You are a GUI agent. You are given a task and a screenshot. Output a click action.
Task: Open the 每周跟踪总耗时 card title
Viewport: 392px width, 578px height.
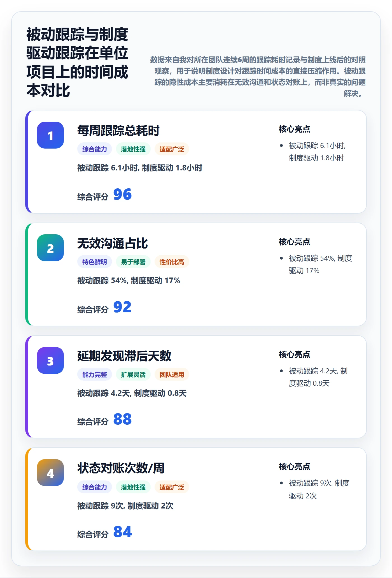[118, 131]
